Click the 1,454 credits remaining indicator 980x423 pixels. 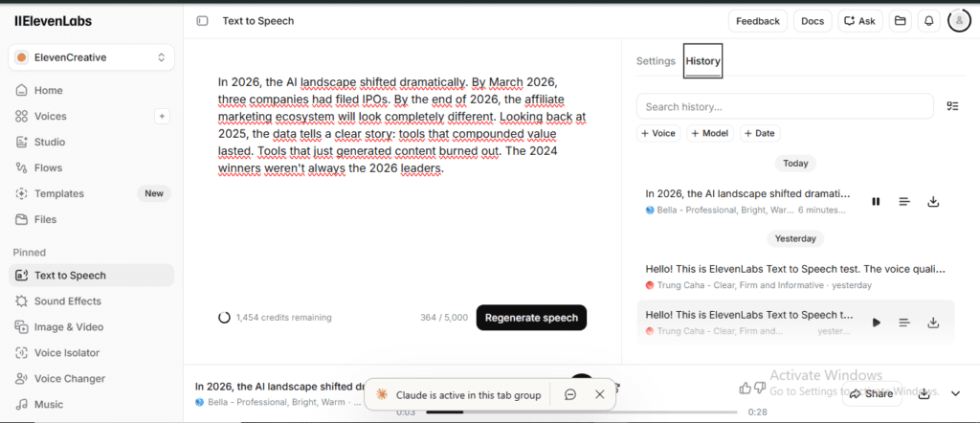tap(275, 318)
